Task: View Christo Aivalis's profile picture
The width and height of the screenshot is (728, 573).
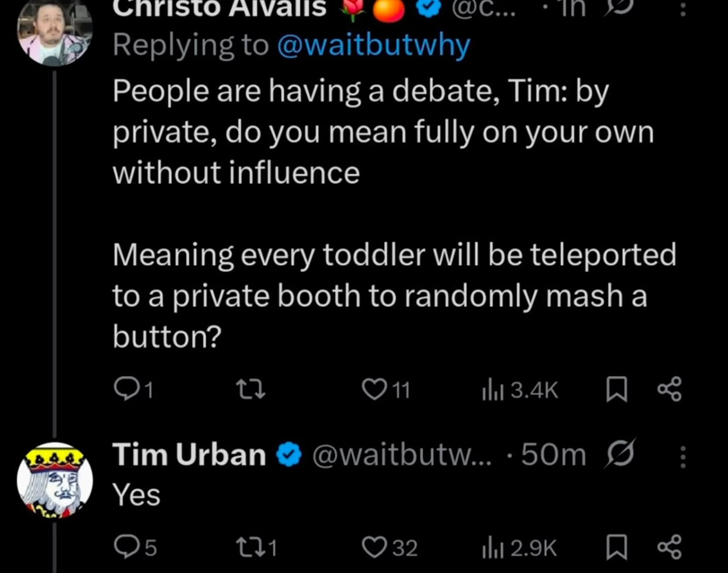Action: [x=55, y=30]
